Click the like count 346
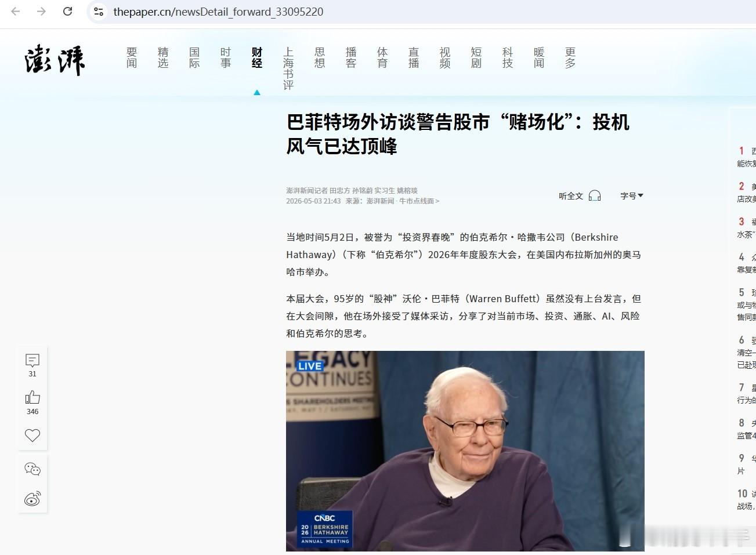The width and height of the screenshot is (756, 555). (32, 412)
